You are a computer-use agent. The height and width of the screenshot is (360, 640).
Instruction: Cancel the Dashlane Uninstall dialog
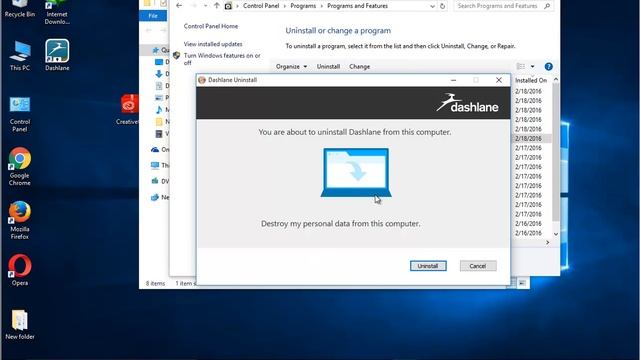[x=478, y=266]
